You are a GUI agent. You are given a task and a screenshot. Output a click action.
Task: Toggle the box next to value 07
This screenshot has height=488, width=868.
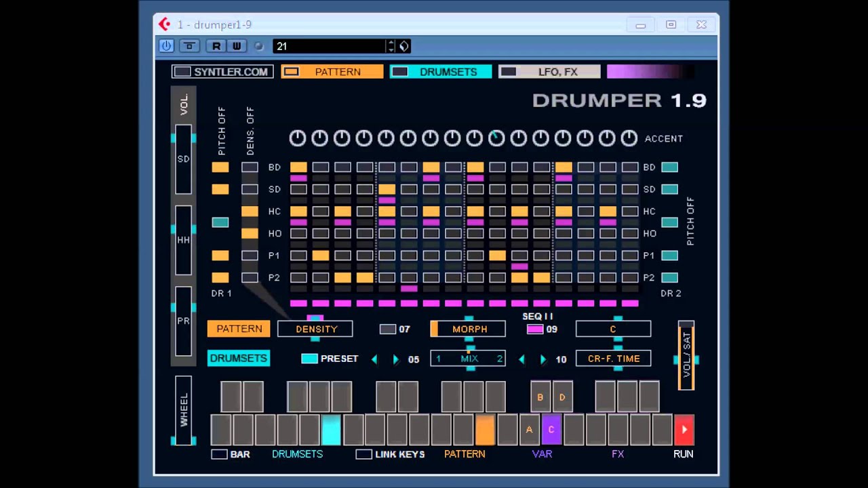tap(387, 329)
